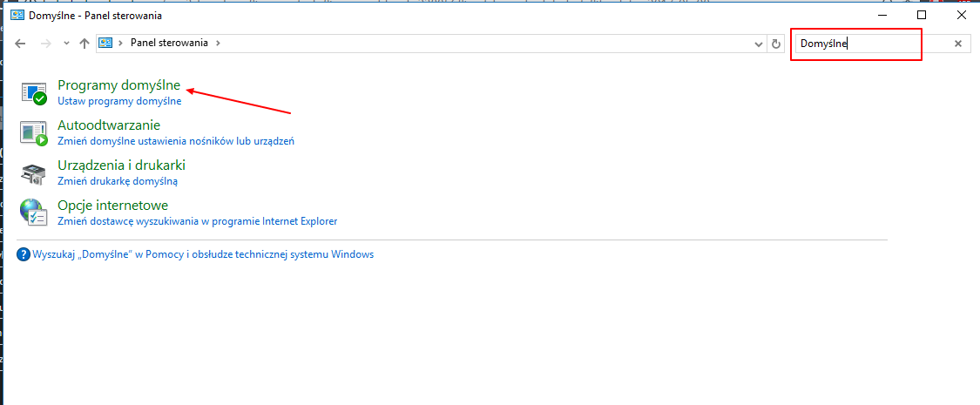The width and height of the screenshot is (980, 405).
Task: Refresh the Control Panel view
Action: 777,44
